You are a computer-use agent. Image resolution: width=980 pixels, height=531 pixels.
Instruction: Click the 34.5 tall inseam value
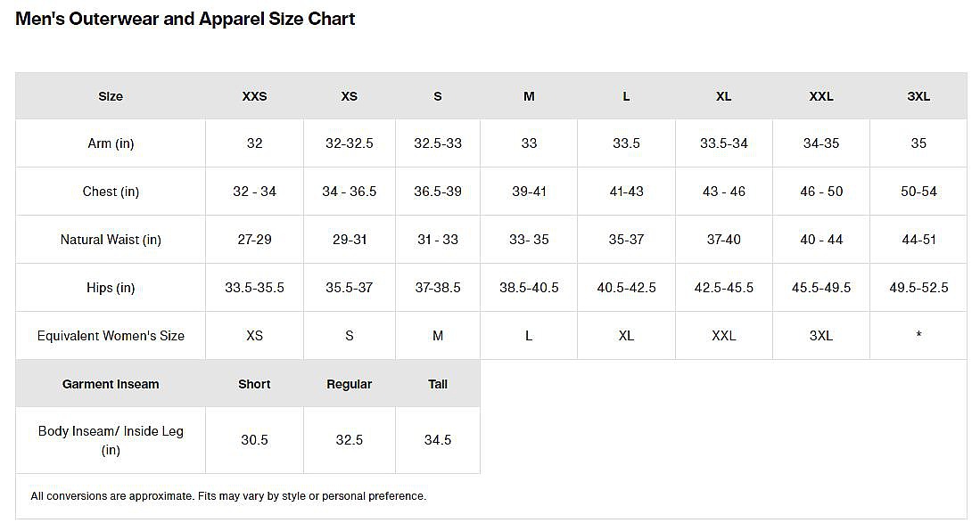[x=438, y=440]
